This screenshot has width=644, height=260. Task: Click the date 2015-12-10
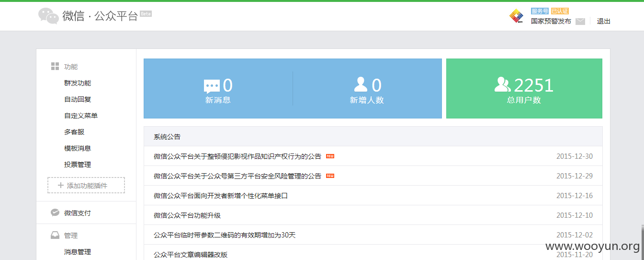pyautogui.click(x=575, y=215)
